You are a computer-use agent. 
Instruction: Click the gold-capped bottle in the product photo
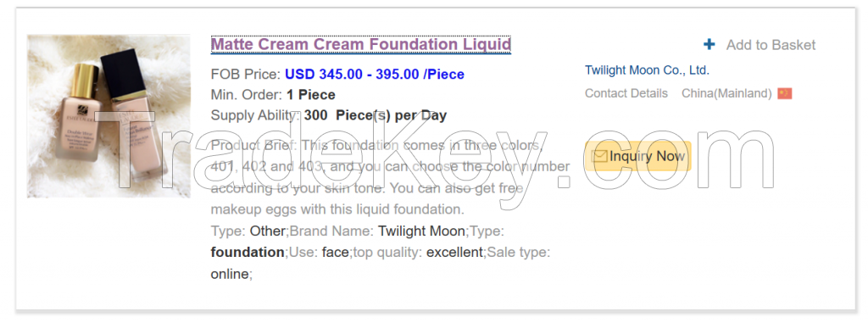tap(79, 114)
